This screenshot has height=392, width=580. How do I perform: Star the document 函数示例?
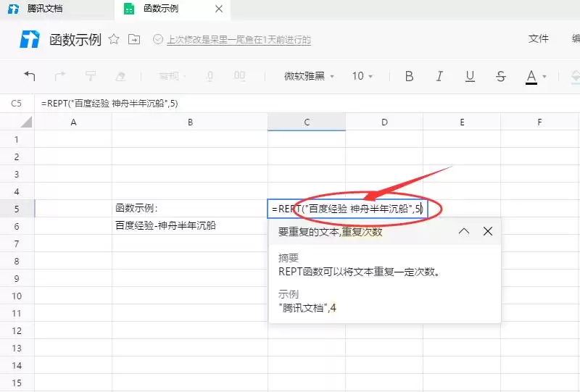point(114,40)
